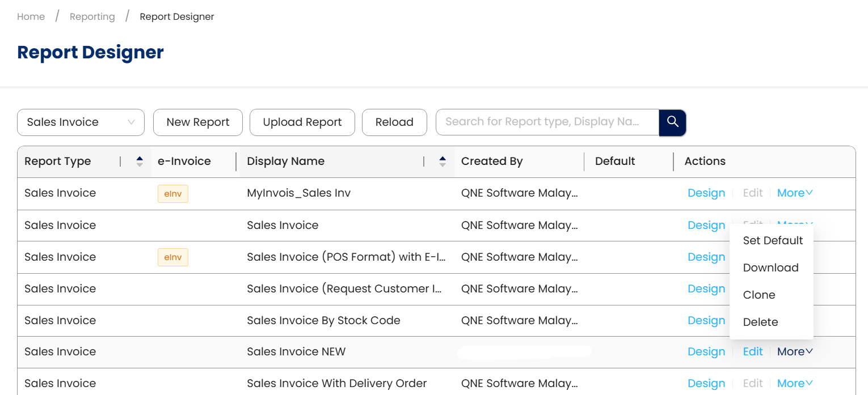Click the Upload Report button
868x395 pixels.
point(302,122)
